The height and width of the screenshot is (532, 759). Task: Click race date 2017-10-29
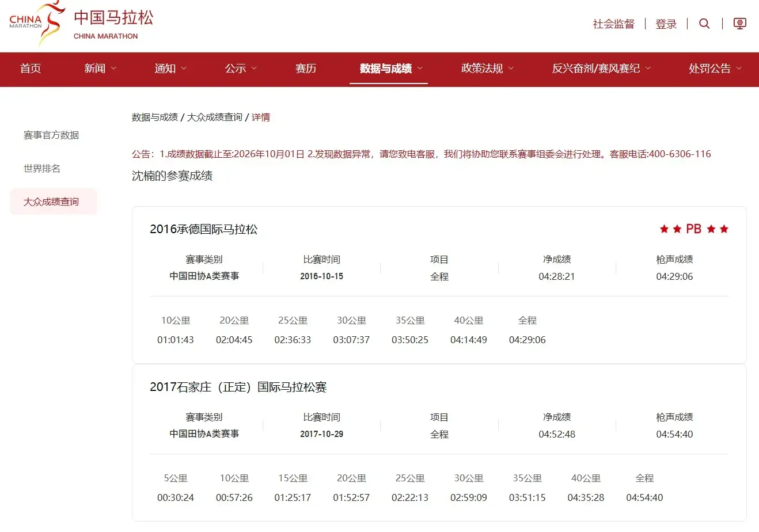322,434
